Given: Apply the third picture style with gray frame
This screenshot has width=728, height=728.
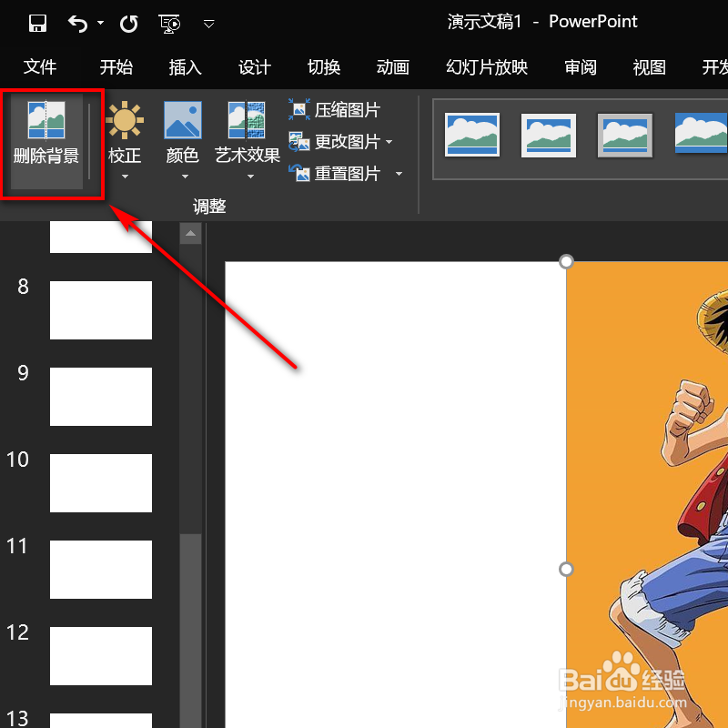Looking at the screenshot, I should click(624, 135).
